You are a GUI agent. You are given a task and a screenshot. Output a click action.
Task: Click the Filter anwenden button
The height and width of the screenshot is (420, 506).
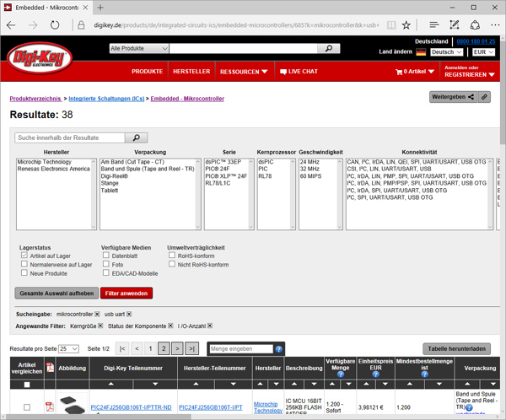[126, 293]
